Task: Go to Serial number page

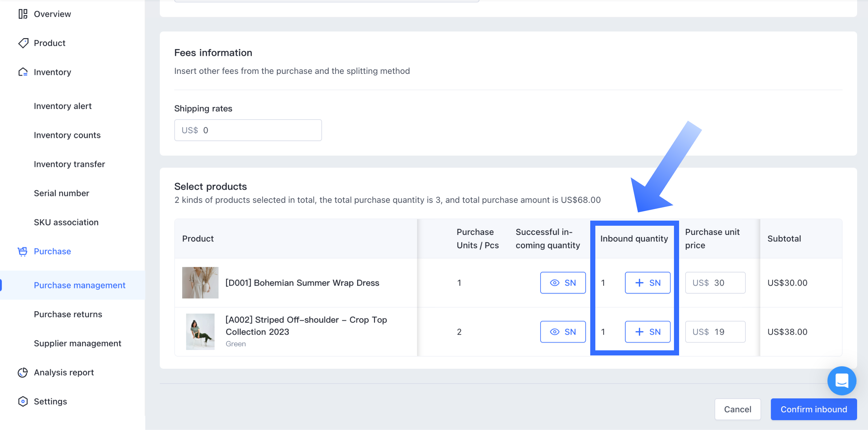Action: tap(61, 193)
